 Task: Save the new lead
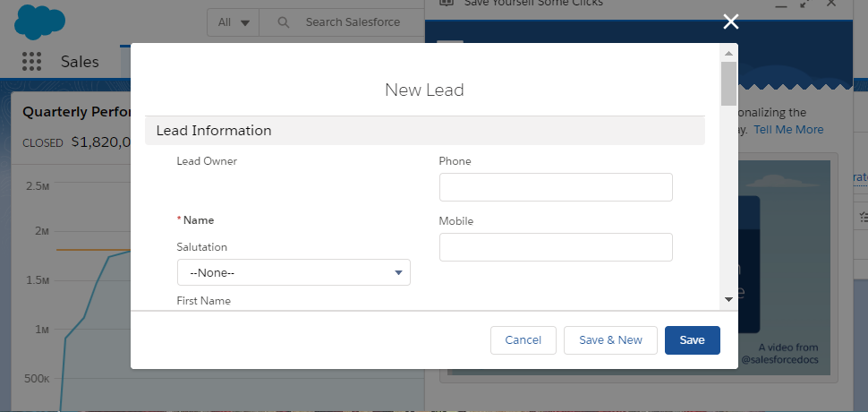692,340
